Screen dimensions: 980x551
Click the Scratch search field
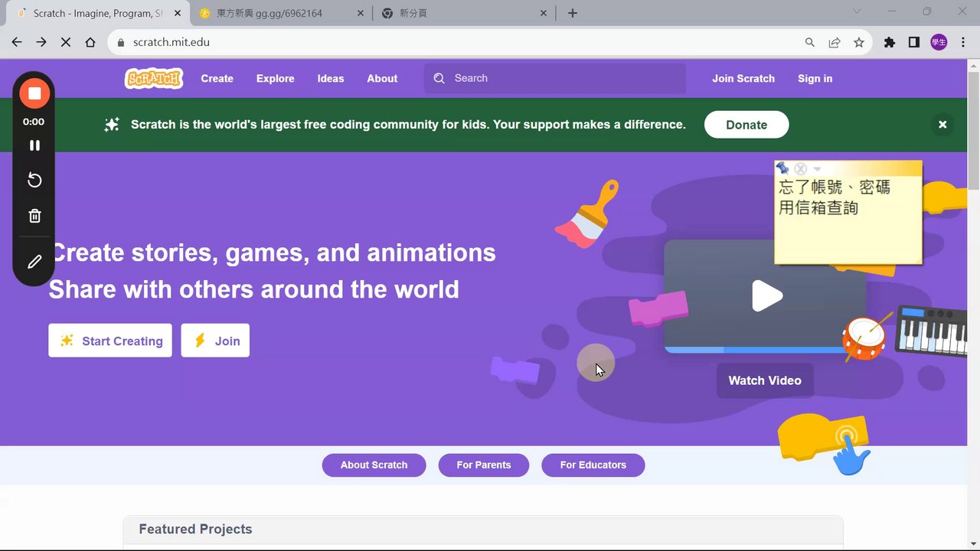(x=555, y=78)
